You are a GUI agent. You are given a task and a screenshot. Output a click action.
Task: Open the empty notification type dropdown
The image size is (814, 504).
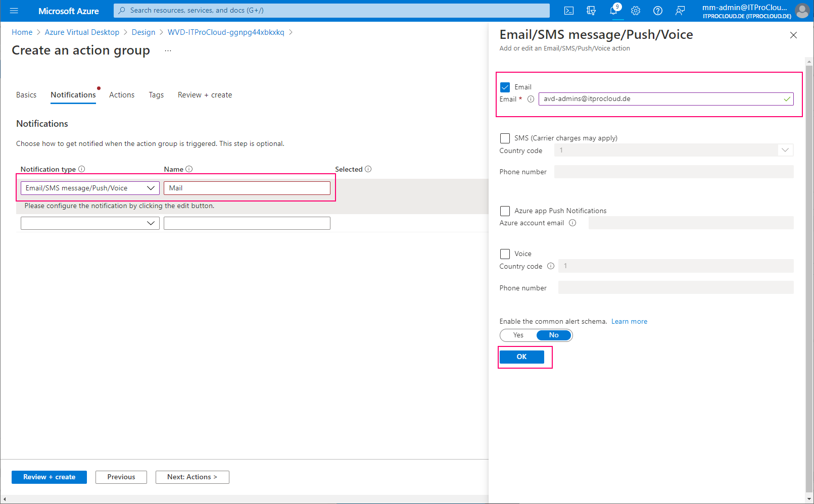click(90, 223)
